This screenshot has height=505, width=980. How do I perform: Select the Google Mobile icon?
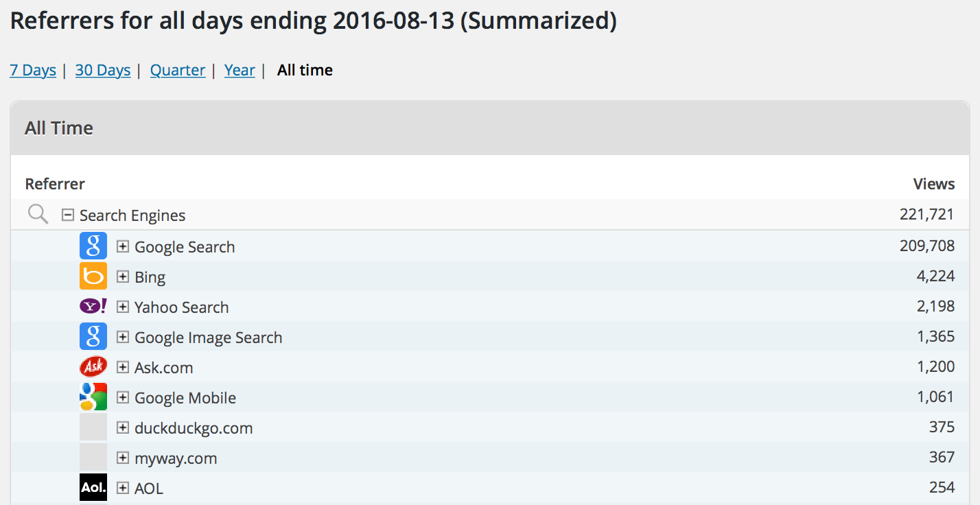[93, 397]
